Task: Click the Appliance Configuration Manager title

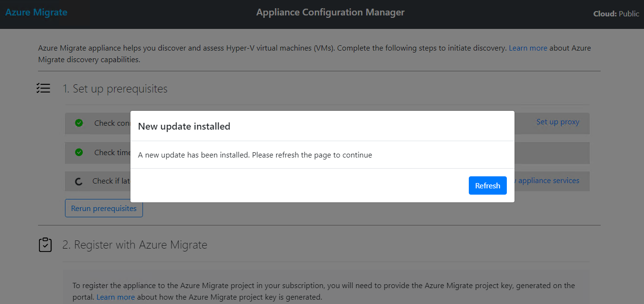Action: 330,13
